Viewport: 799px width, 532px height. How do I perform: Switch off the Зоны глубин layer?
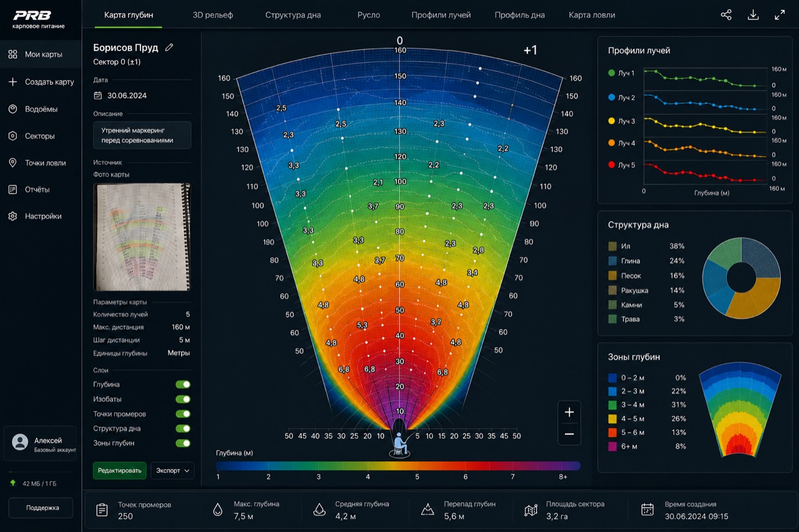click(183, 443)
